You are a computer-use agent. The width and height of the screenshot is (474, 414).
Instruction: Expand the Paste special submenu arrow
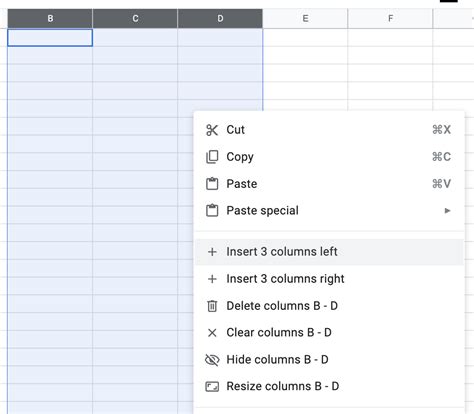447,211
